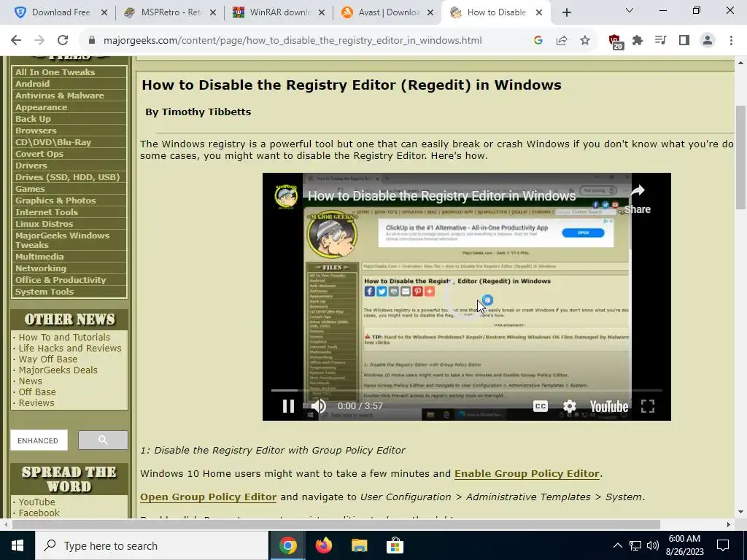The width and height of the screenshot is (747, 560).
Task: Click the video title overlay text
Action: (x=441, y=195)
